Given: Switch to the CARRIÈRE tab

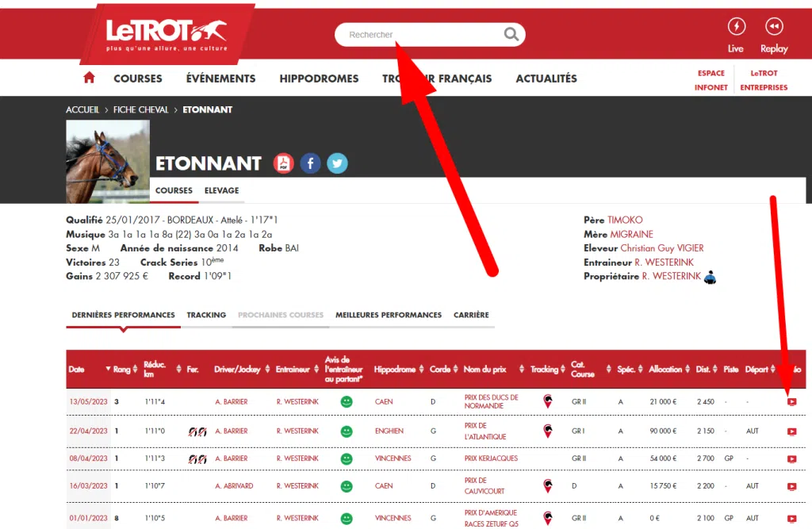Looking at the screenshot, I should click(x=471, y=315).
